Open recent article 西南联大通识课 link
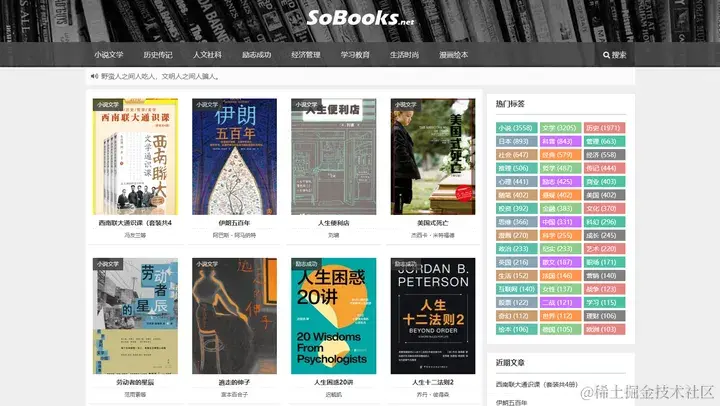The height and width of the screenshot is (406, 720). coord(536,384)
